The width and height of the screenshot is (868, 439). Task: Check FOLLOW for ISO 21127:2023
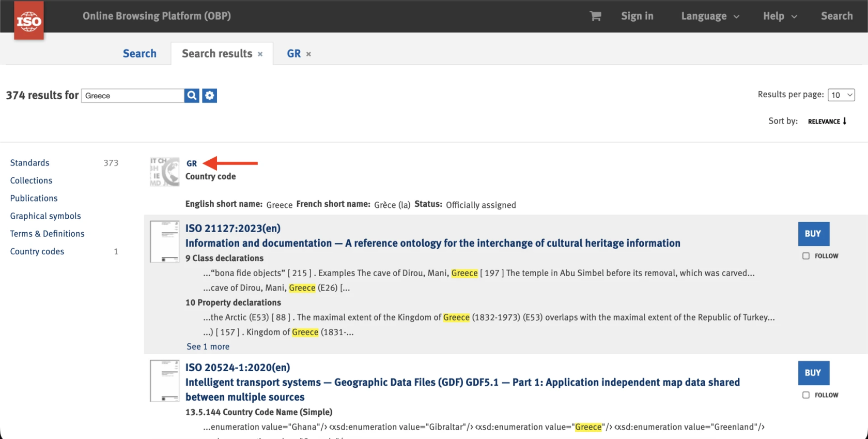[x=806, y=256]
